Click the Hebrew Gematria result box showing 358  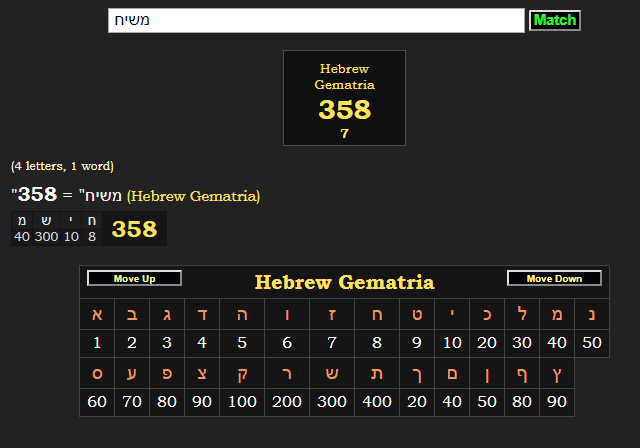[344, 98]
